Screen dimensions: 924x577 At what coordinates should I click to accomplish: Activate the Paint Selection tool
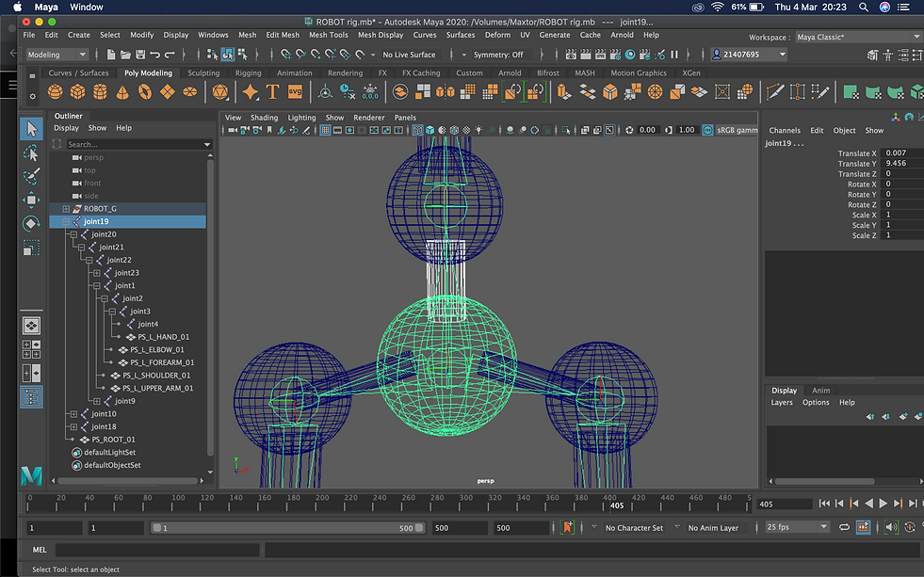(31, 176)
